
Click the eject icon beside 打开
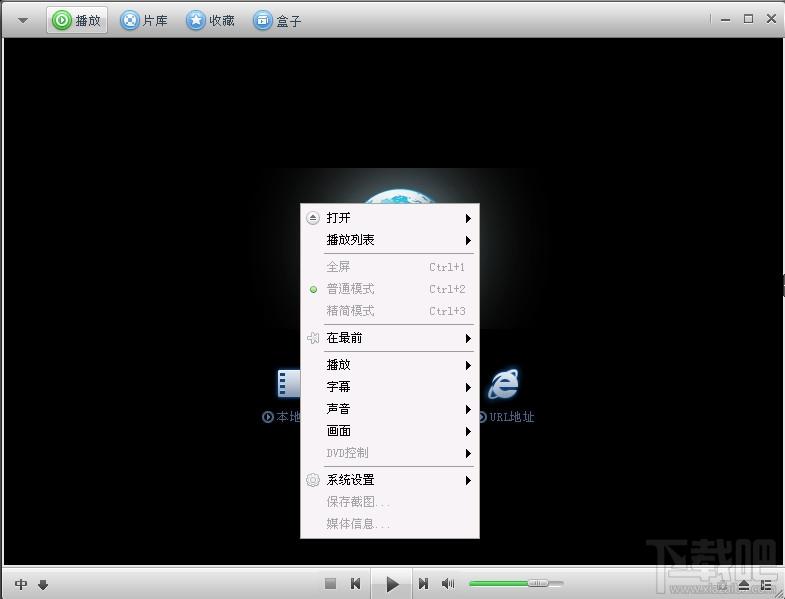pos(313,218)
